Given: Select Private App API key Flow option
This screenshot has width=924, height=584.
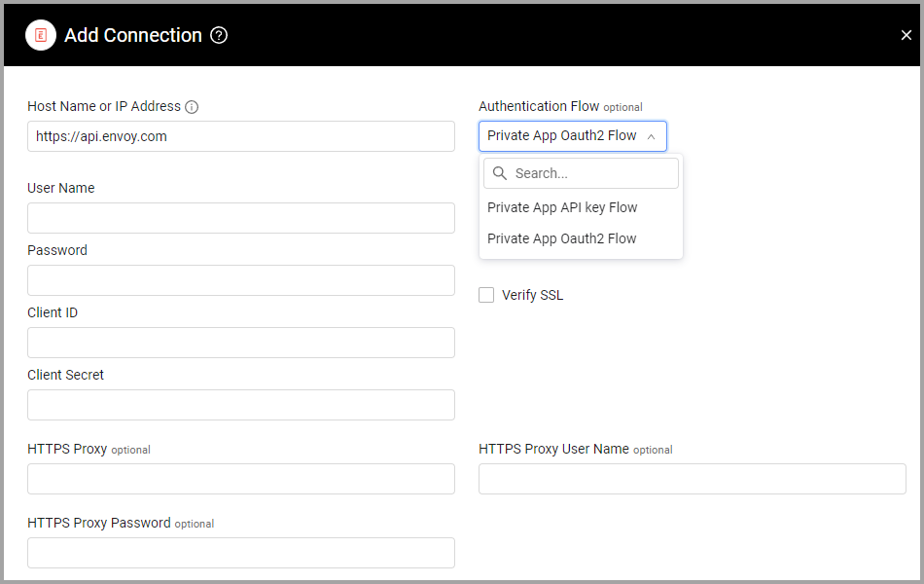Looking at the screenshot, I should click(x=562, y=207).
